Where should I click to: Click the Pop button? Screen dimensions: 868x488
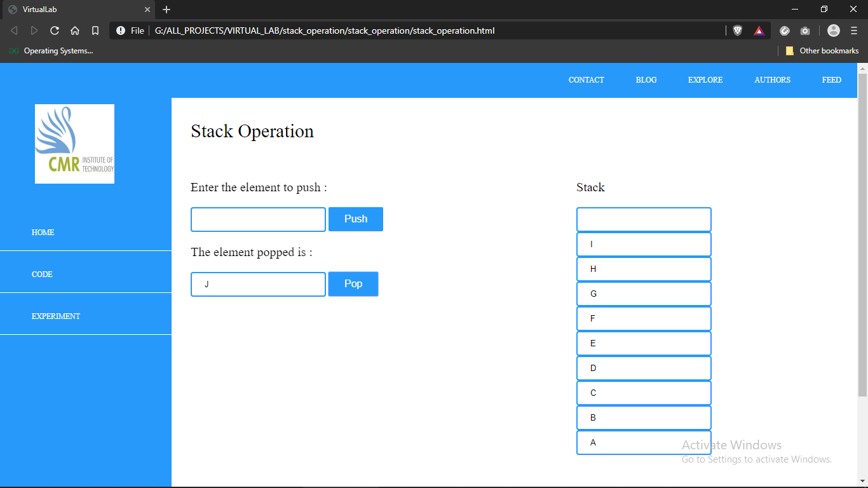coord(353,284)
